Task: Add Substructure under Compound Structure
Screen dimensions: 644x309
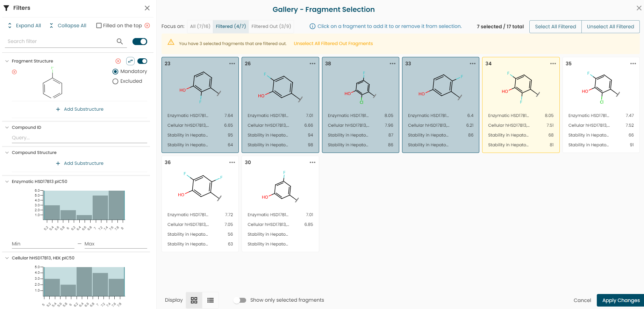Action: click(80, 163)
